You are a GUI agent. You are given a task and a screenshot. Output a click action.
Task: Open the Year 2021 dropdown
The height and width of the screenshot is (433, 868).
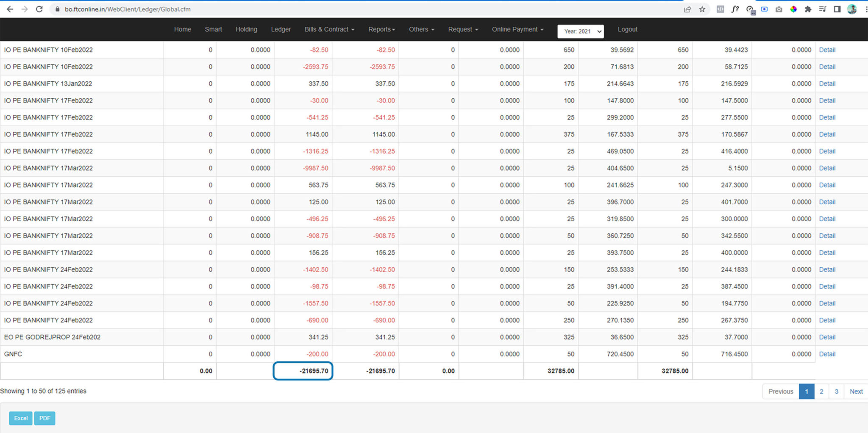click(x=580, y=31)
